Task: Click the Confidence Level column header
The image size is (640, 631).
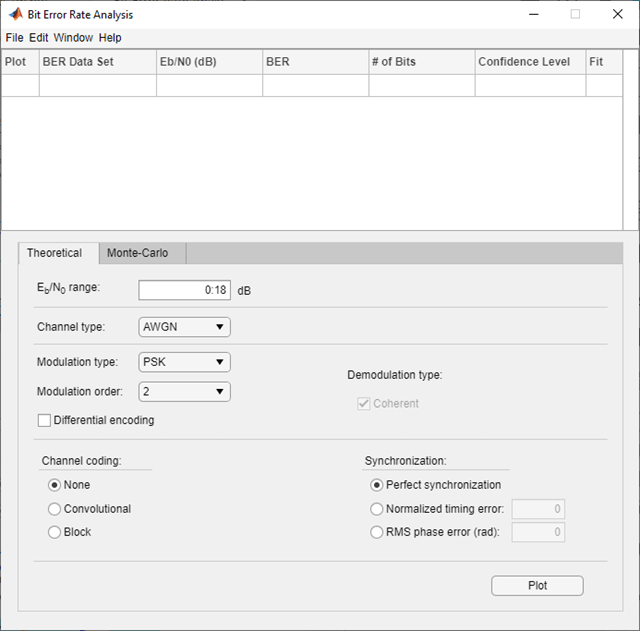Action: (x=531, y=62)
